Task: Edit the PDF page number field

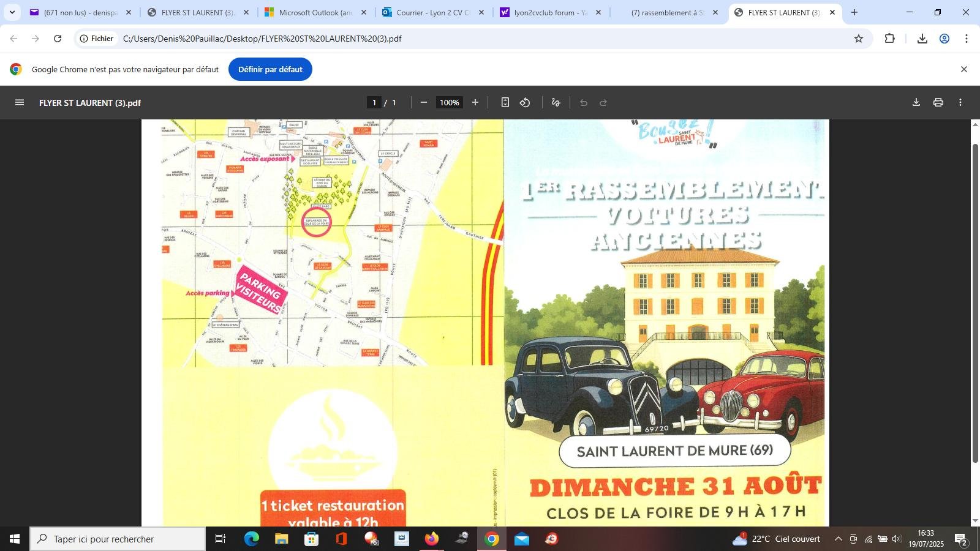Action: 374,103
